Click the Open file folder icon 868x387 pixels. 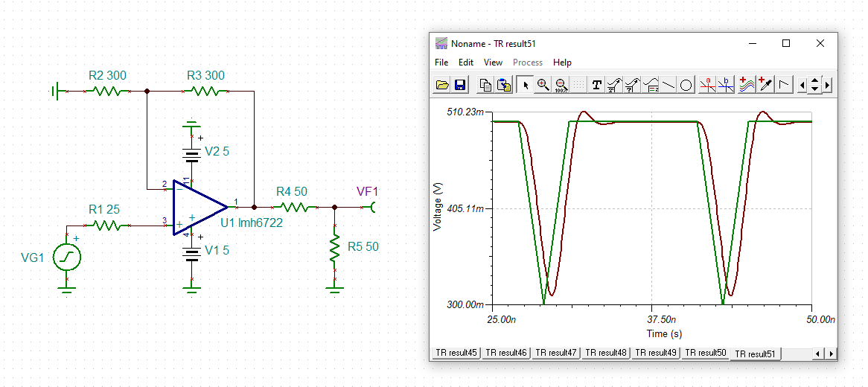(x=442, y=85)
